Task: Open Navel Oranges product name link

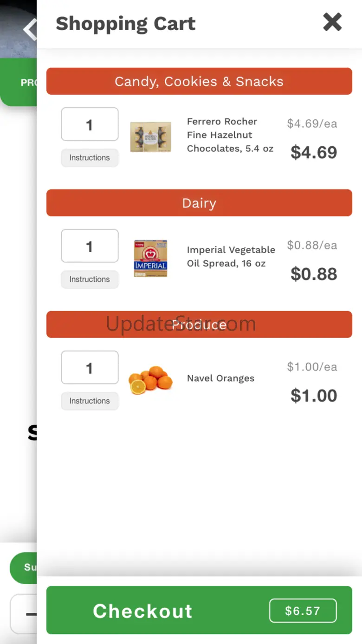Action: click(x=220, y=378)
